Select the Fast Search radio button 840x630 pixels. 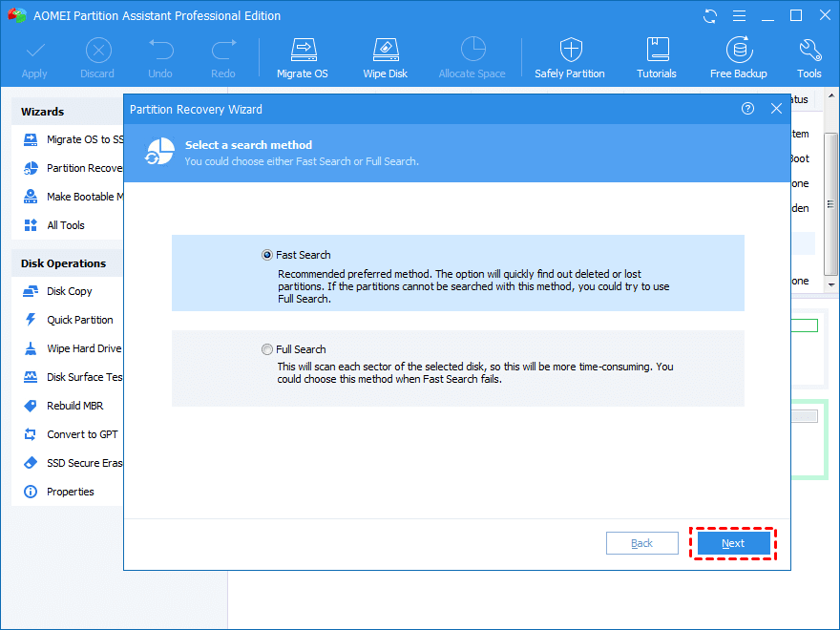tap(266, 255)
